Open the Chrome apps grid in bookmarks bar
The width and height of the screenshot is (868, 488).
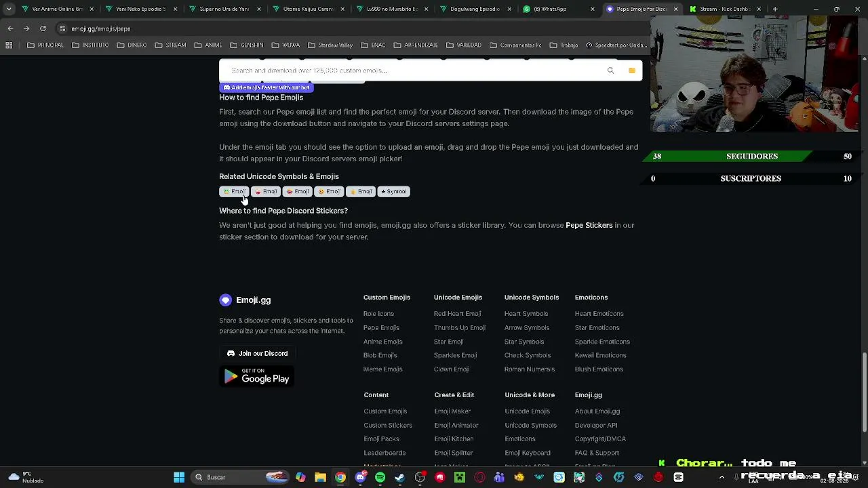9,45
